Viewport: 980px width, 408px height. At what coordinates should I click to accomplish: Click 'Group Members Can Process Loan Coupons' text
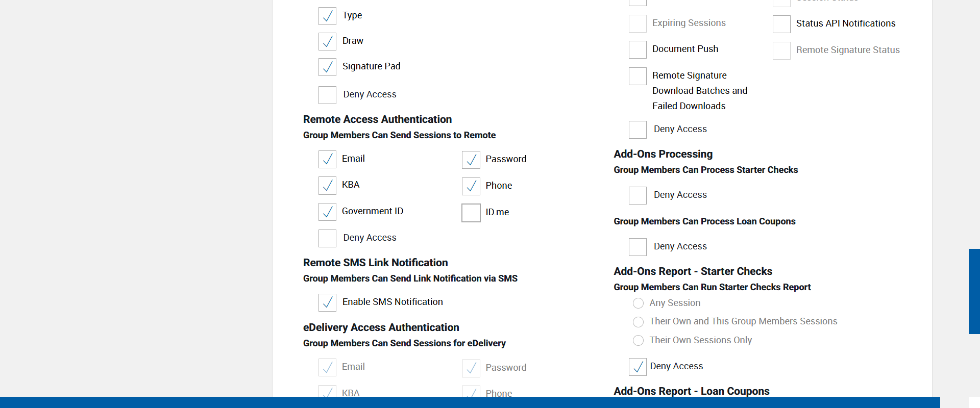point(704,221)
